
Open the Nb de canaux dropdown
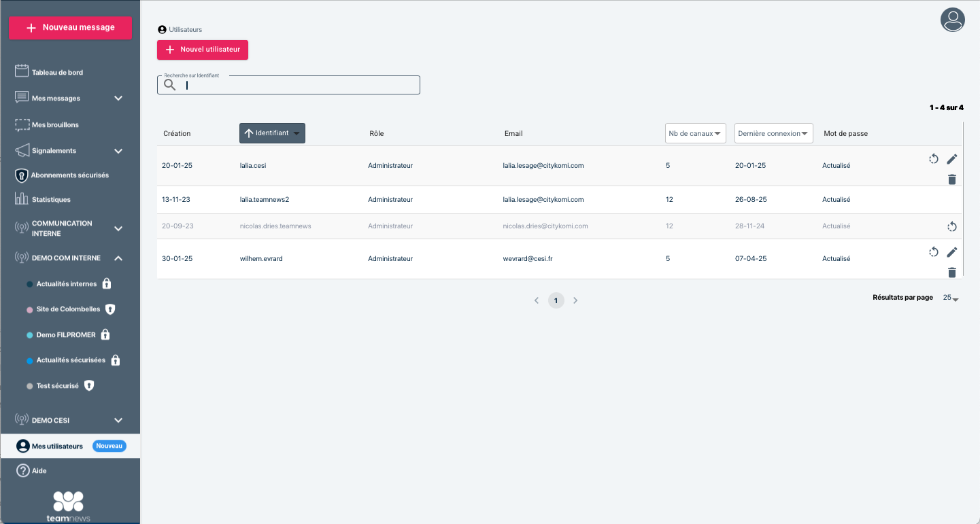pyautogui.click(x=695, y=133)
